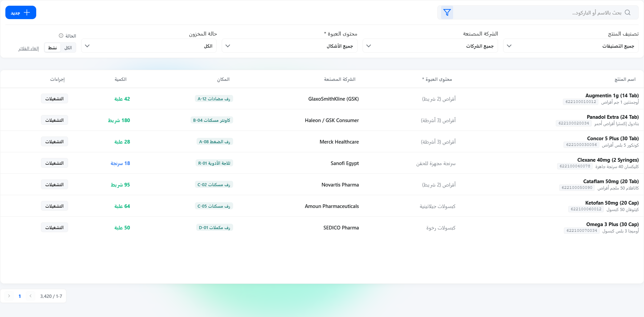644x317 pixels.
Task: Open حالة المخزون filter dropdown
Action: point(149,46)
